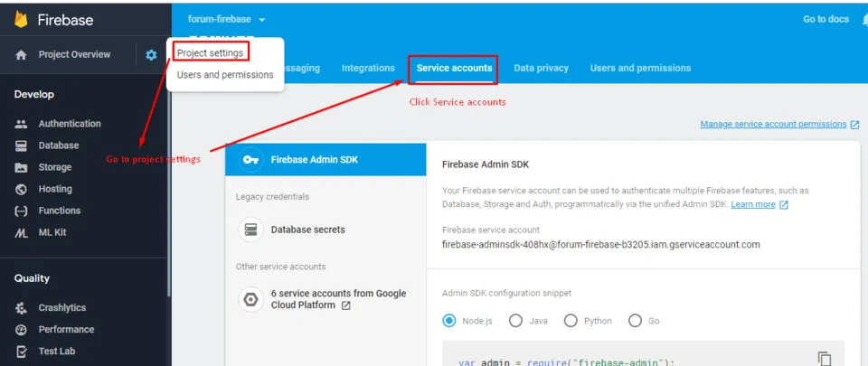
Task: Open ML Kit in the sidebar
Action: tap(52, 233)
